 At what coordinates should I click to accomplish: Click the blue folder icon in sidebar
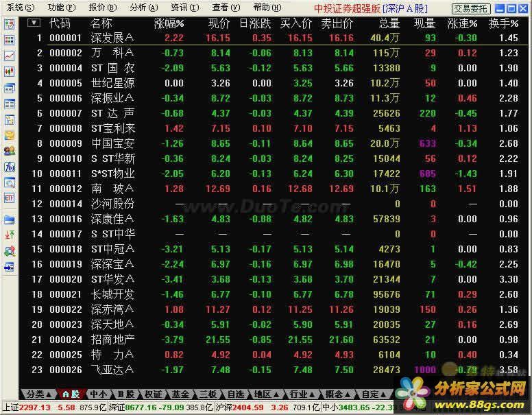pyautogui.click(x=9, y=220)
